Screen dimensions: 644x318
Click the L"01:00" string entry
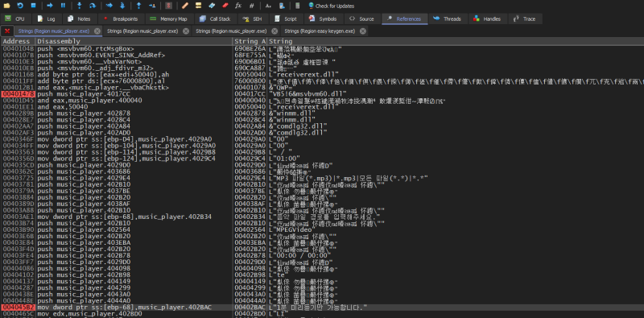[x=285, y=158]
